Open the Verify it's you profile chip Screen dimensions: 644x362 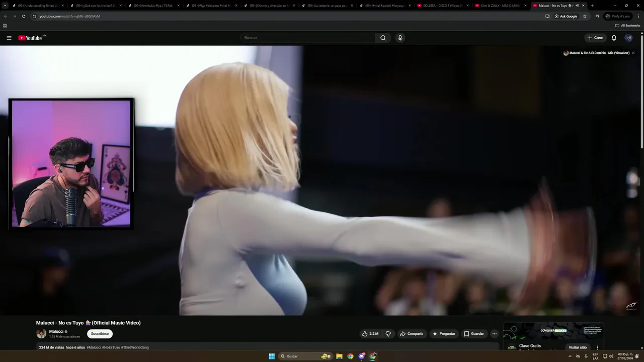point(617,16)
